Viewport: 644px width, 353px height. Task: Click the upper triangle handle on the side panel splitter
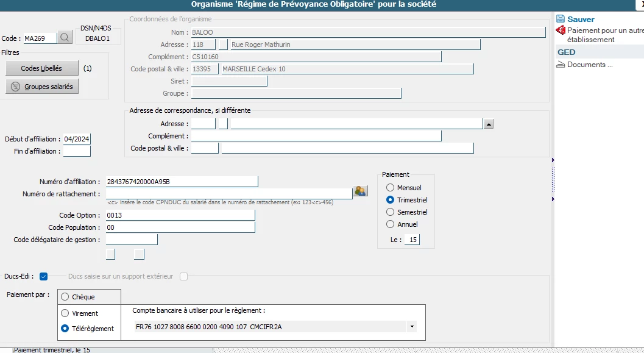[x=553, y=160]
